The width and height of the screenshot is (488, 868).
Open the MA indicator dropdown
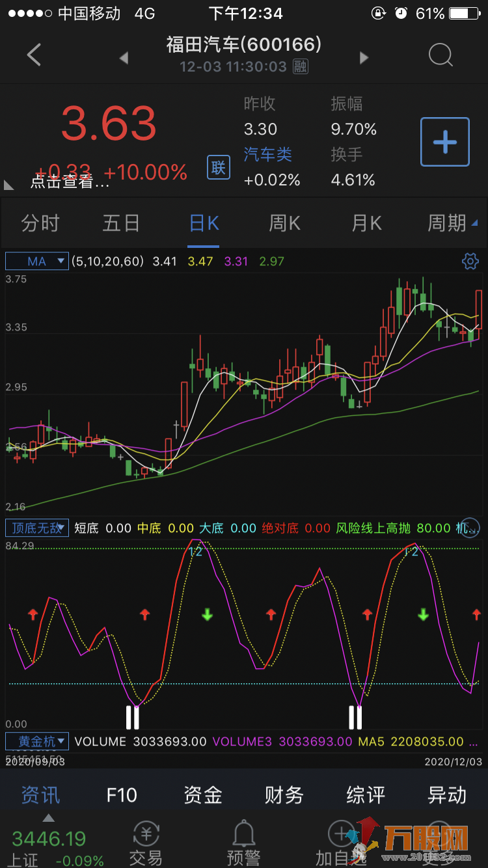click(37, 262)
